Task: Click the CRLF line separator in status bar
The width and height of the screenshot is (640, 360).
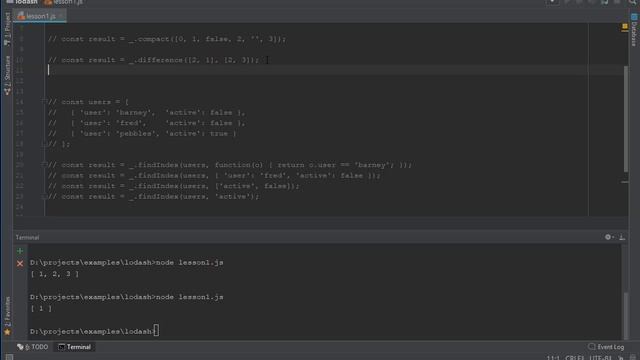Action: tap(575, 358)
